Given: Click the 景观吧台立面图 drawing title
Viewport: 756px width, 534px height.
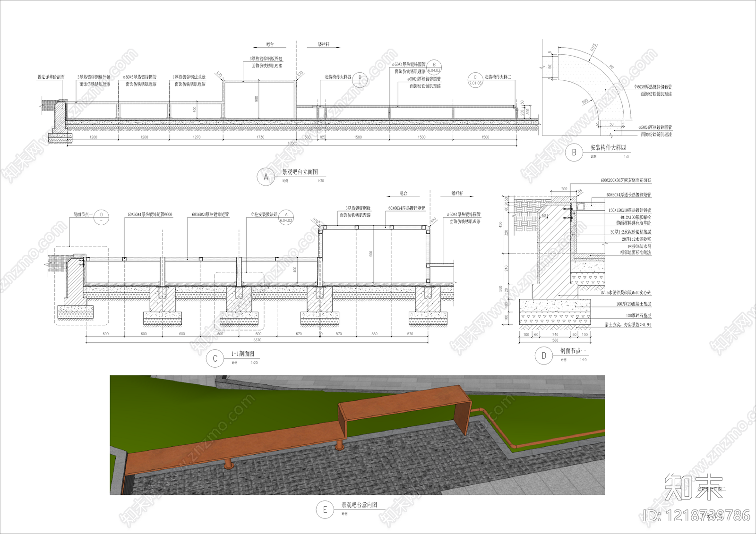Looking at the screenshot, I should (x=300, y=172).
